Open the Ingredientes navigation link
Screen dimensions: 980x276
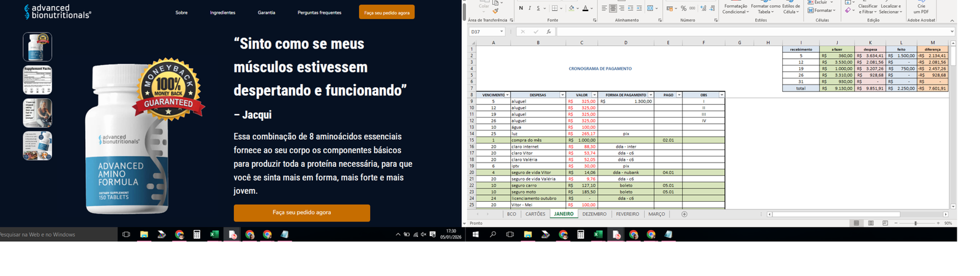tap(222, 12)
